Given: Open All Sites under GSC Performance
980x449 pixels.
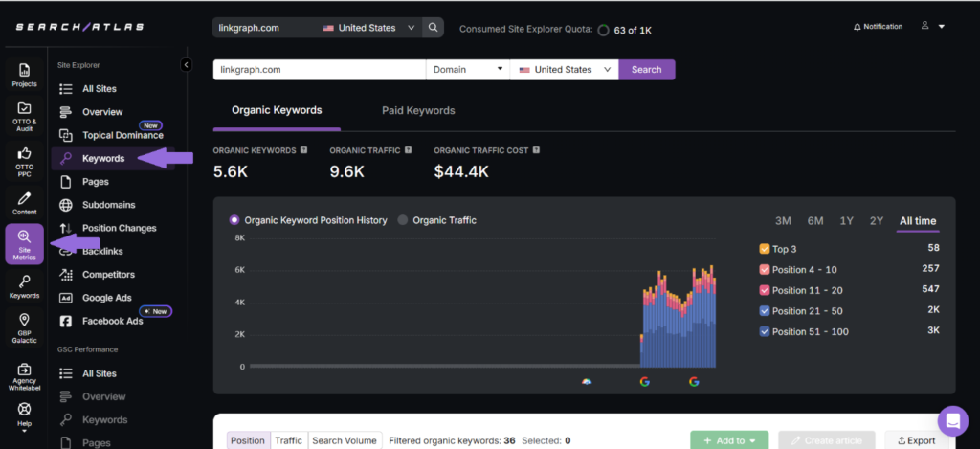Looking at the screenshot, I should click(99, 373).
